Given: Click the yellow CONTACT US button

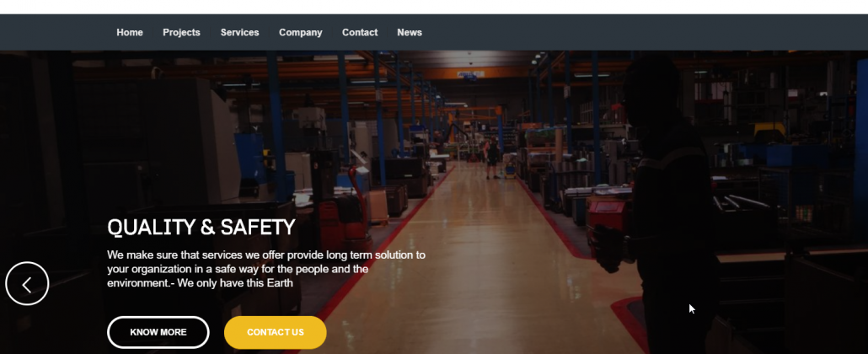Looking at the screenshot, I should [x=275, y=332].
